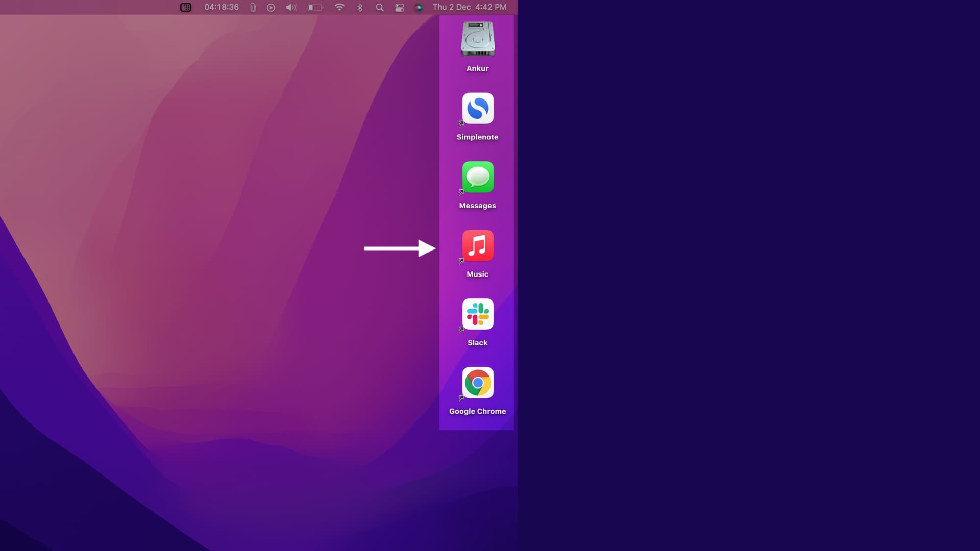
Task: Click the "Slack" label text
Action: coord(478,343)
